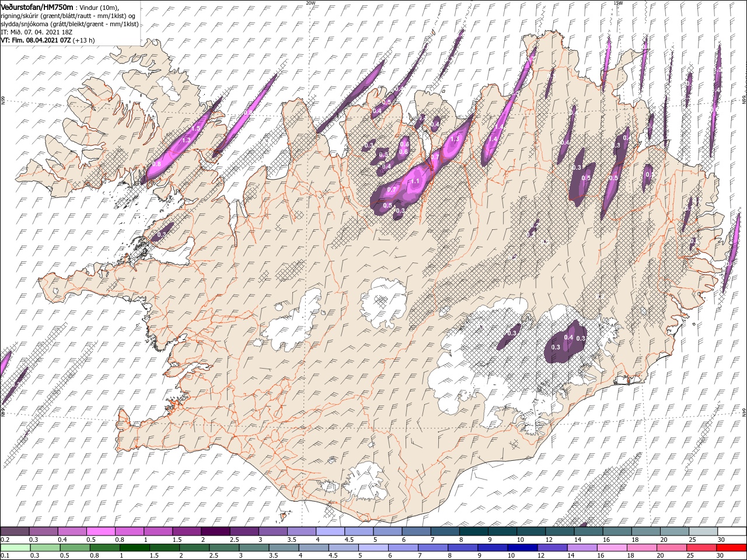Select the 'IT: Mið. 07. 04. 2021 18Z' line

(x=38, y=32)
